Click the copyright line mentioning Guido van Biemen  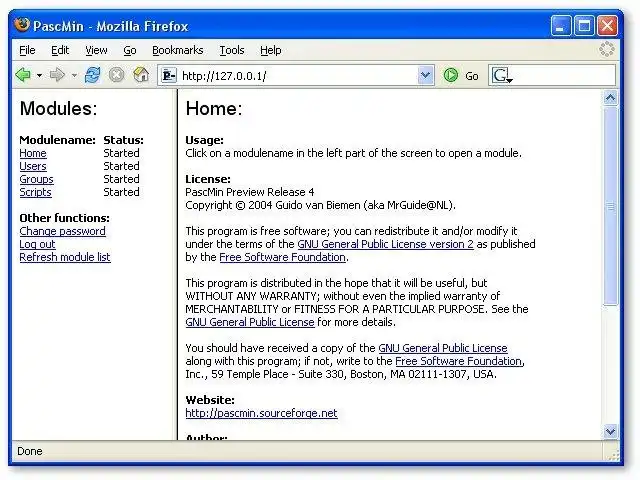point(320,205)
